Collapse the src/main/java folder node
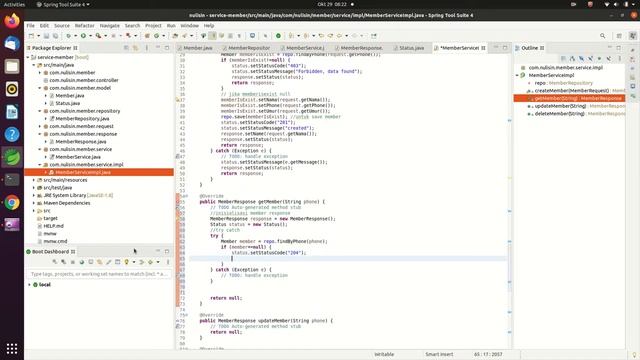The height and width of the screenshot is (360, 640). pyautogui.click(x=34, y=65)
